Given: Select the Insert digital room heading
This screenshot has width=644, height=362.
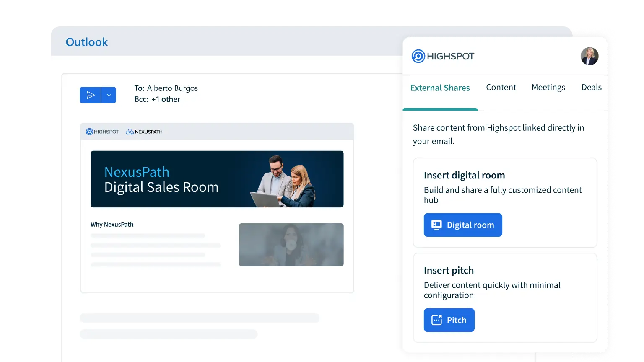Looking at the screenshot, I should tap(464, 176).
